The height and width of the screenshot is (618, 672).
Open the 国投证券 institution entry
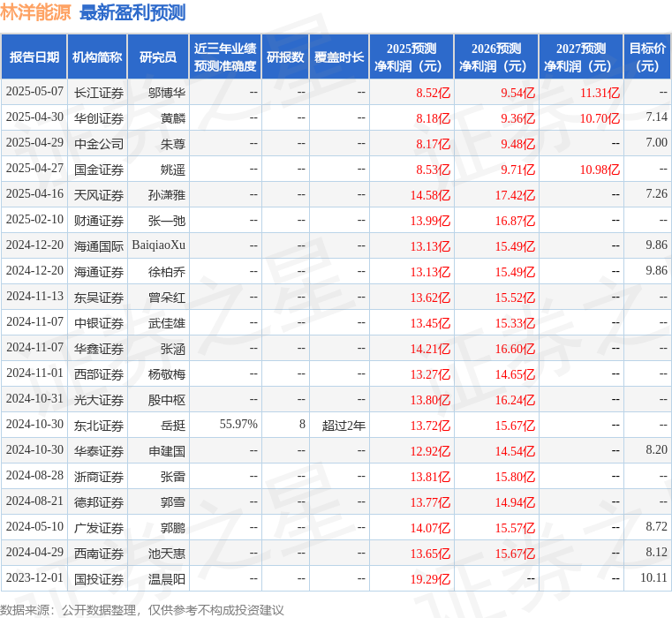click(x=99, y=578)
